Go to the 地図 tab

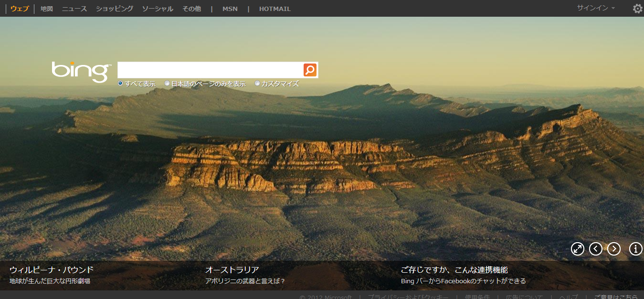(x=47, y=9)
